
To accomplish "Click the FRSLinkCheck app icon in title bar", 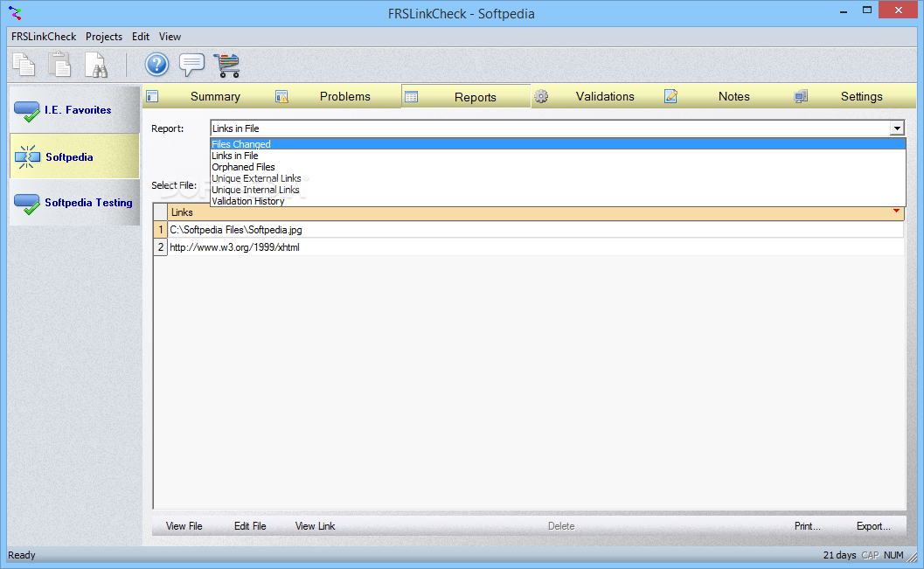I will [x=16, y=13].
